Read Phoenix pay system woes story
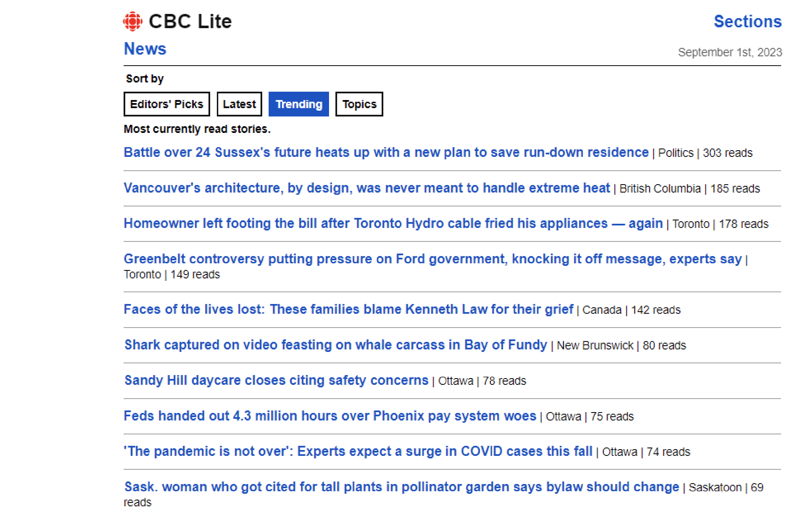Screen dimensions: 812x518 [330, 416]
